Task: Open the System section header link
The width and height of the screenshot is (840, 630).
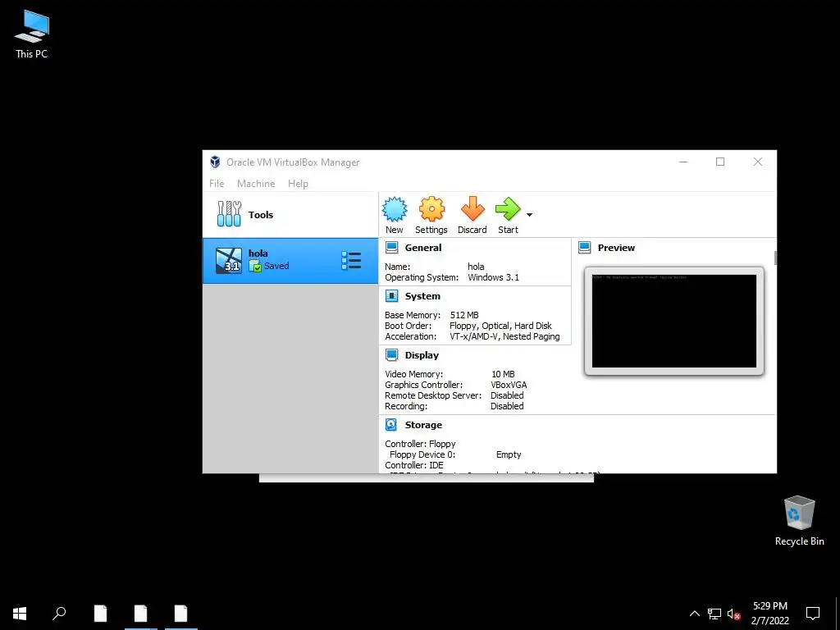Action: [422, 295]
